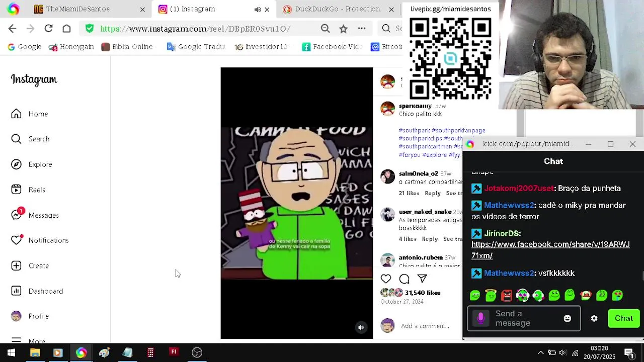Switch to DuckDuckGo browser tab
Screen dimensions: 644x362
337,9
